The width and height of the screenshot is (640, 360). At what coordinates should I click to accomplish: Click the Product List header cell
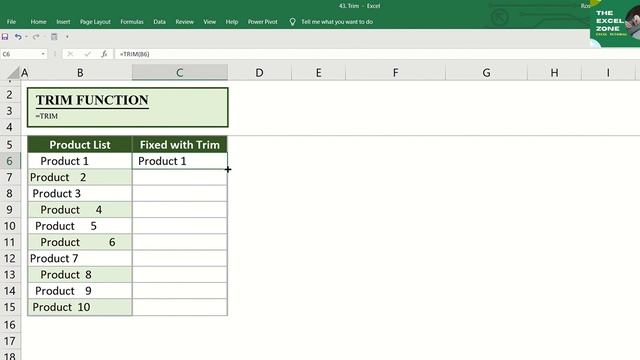pos(80,144)
